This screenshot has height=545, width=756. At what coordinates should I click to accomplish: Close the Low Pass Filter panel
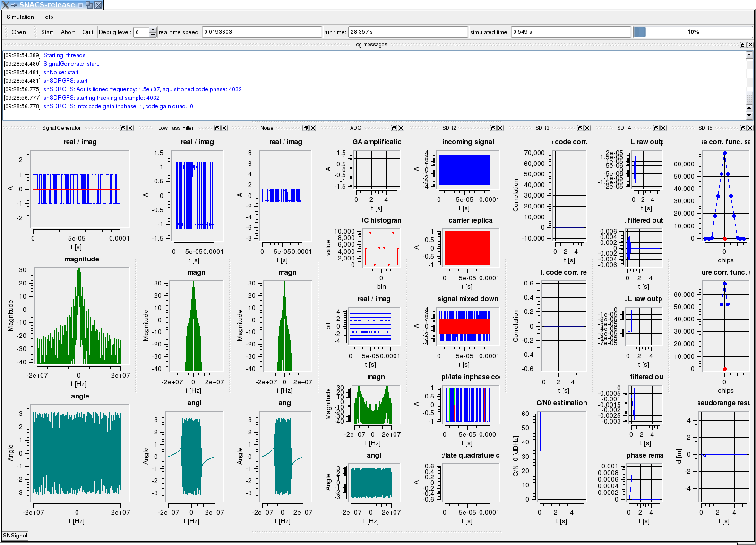point(224,128)
